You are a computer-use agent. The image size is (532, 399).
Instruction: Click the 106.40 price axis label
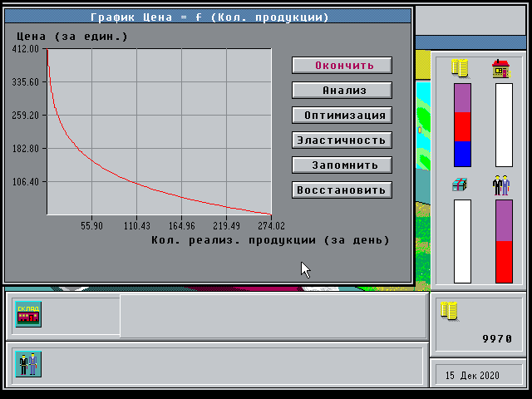(x=26, y=182)
